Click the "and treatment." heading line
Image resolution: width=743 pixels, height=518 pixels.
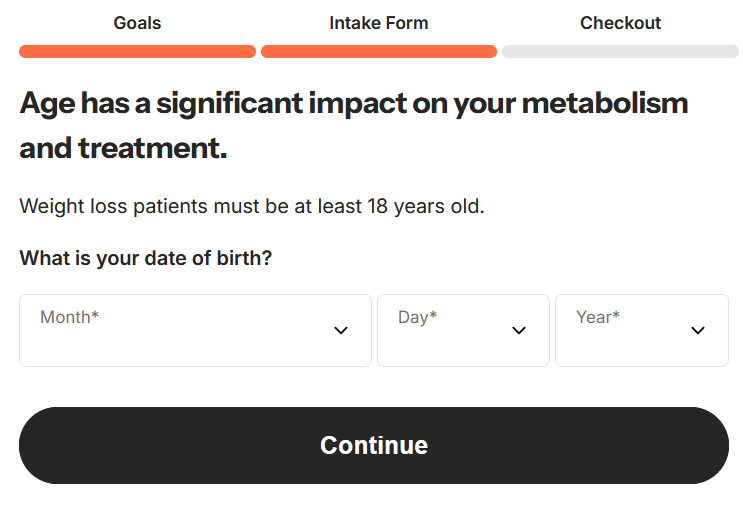tap(123, 148)
